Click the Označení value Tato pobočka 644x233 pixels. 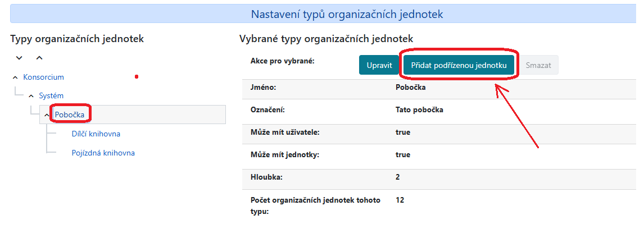[x=419, y=110]
